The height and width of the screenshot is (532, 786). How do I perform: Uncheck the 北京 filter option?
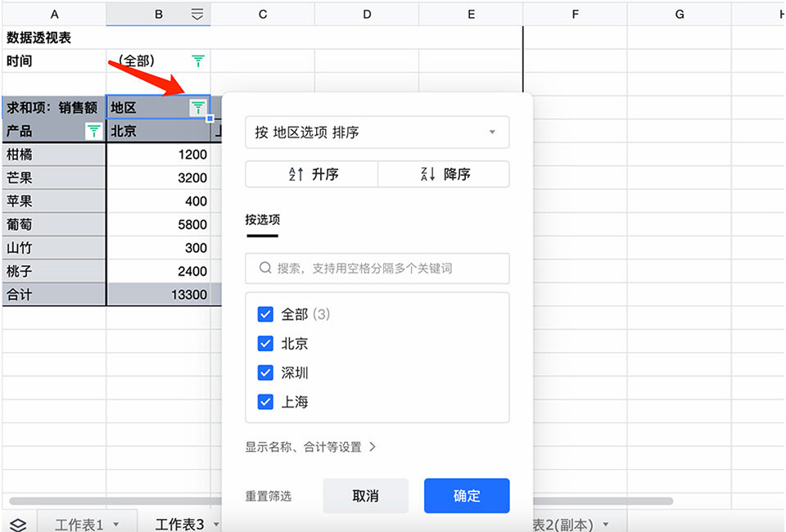[x=265, y=344]
